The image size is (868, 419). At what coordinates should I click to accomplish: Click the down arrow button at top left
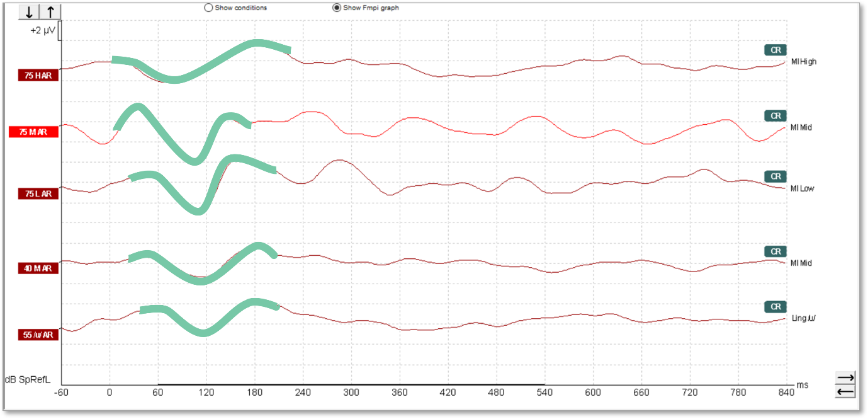pyautogui.click(x=29, y=12)
